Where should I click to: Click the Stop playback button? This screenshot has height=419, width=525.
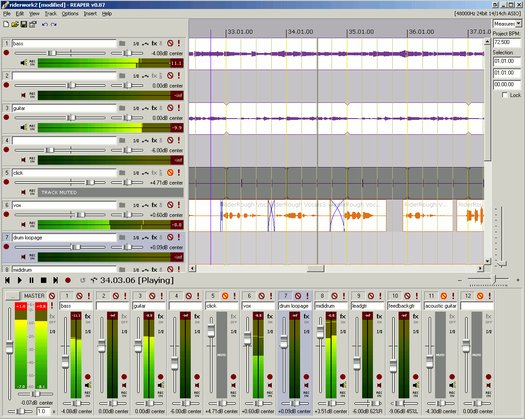[x=43, y=280]
